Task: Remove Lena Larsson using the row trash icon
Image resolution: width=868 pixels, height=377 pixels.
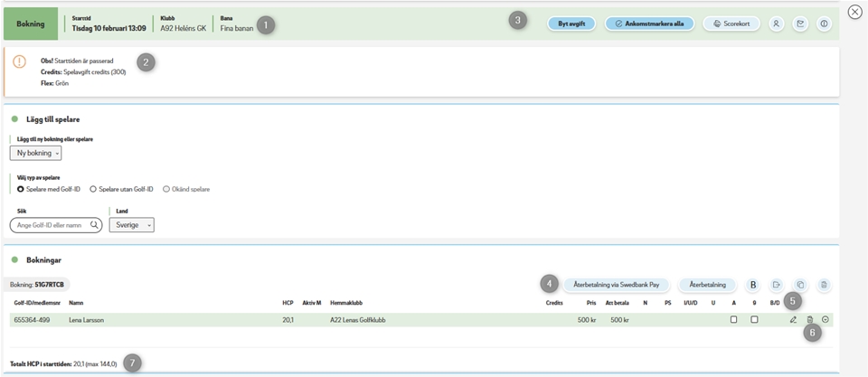Action: click(x=810, y=320)
